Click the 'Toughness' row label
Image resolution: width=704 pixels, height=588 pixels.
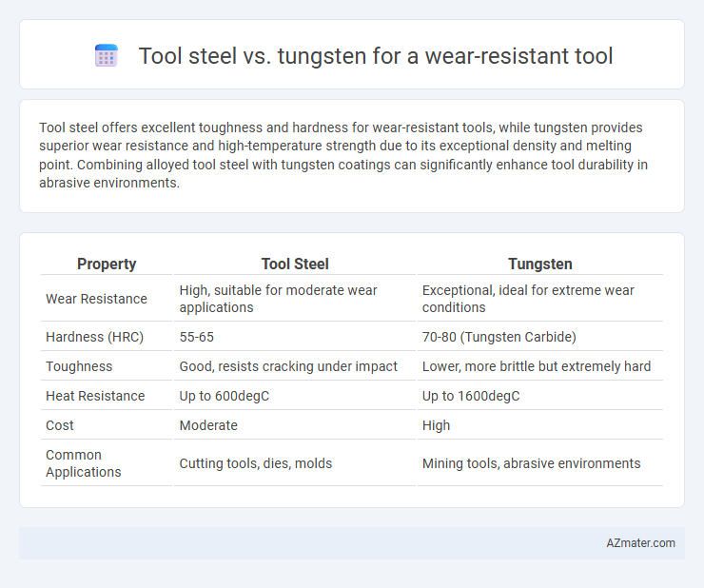pos(79,366)
